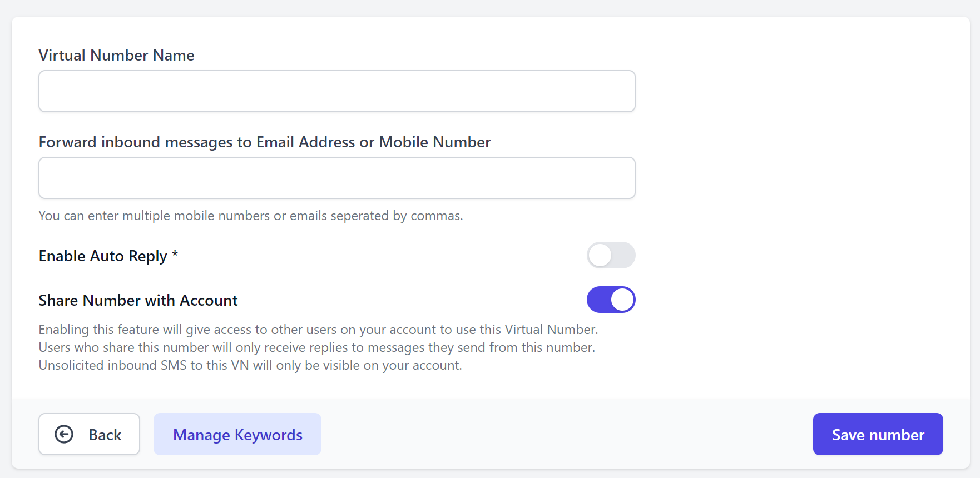Go back using the Back button label
This screenshot has height=478, width=980.
tap(105, 435)
